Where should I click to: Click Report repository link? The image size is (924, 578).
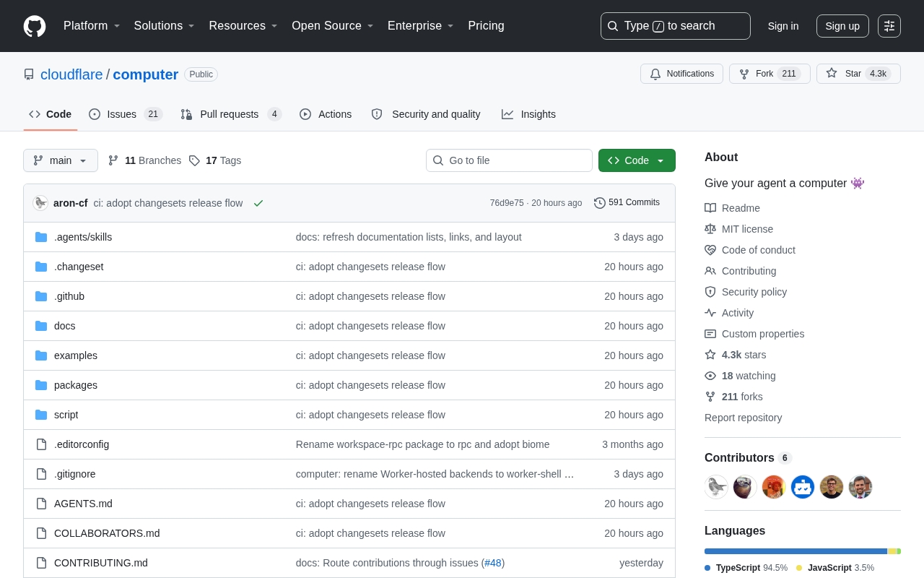click(743, 418)
